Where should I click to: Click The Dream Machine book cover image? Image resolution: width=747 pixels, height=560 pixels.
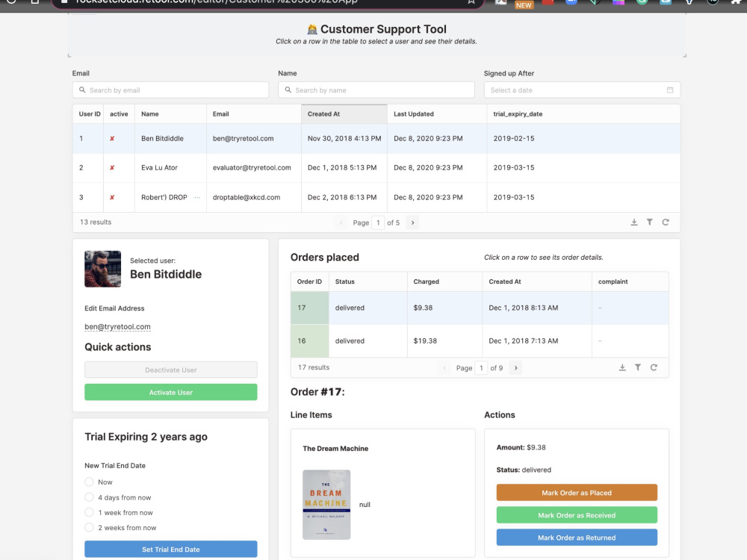pos(326,505)
